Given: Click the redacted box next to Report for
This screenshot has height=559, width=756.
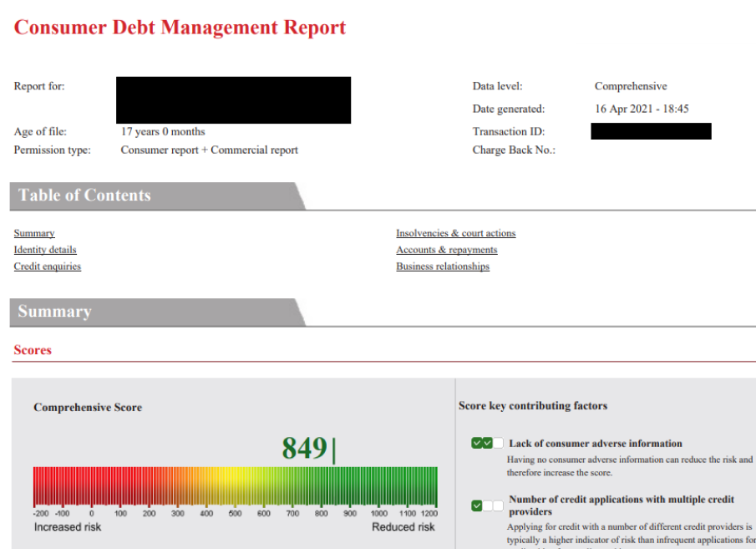Looking at the screenshot, I should [233, 99].
